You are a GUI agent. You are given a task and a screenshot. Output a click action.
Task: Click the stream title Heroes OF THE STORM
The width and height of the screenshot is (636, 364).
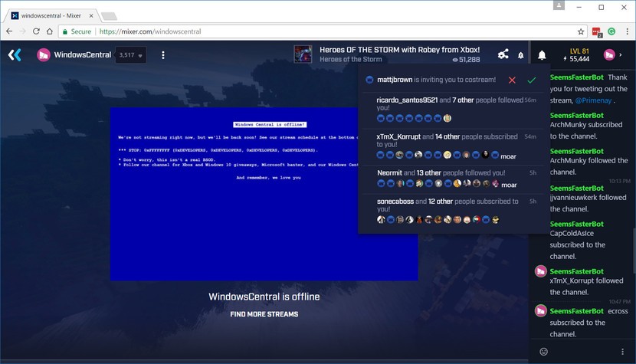tap(399, 50)
